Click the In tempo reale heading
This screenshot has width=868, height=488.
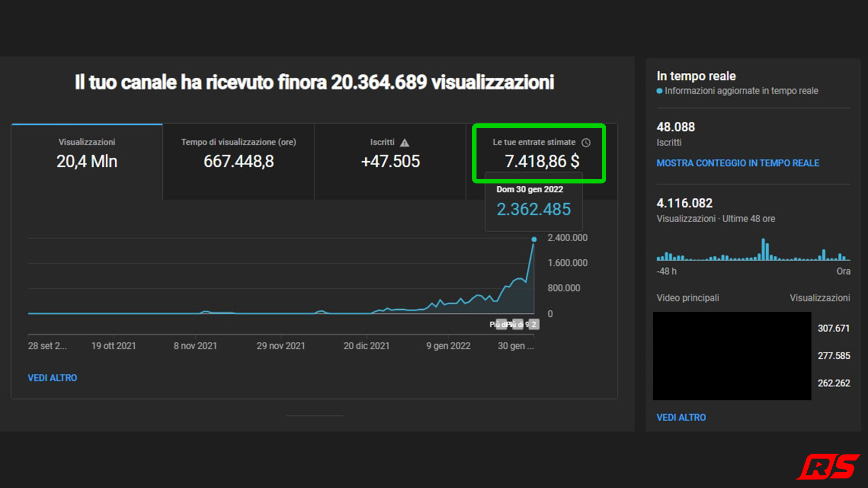click(x=696, y=76)
